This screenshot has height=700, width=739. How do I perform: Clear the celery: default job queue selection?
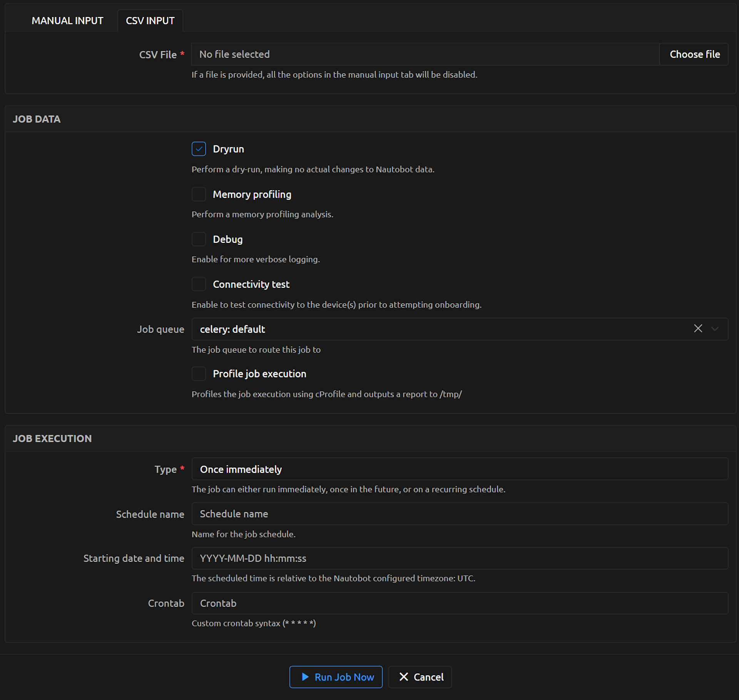pyautogui.click(x=698, y=329)
